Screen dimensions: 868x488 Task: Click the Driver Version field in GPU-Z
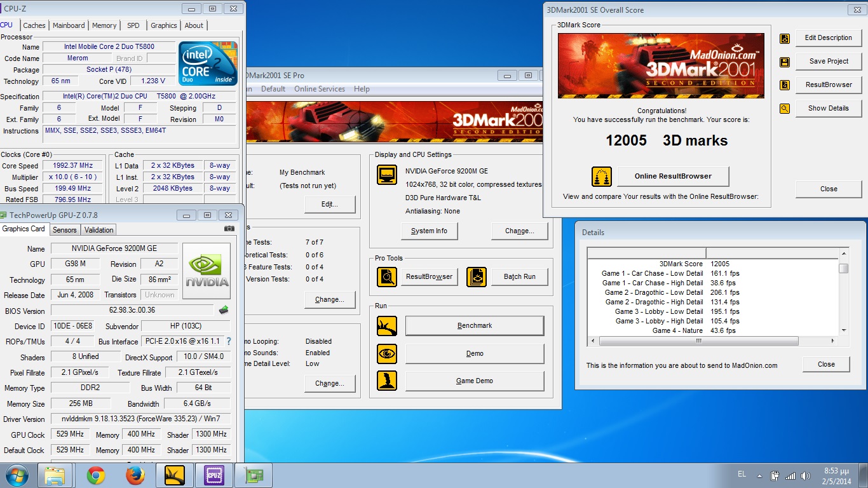point(140,419)
